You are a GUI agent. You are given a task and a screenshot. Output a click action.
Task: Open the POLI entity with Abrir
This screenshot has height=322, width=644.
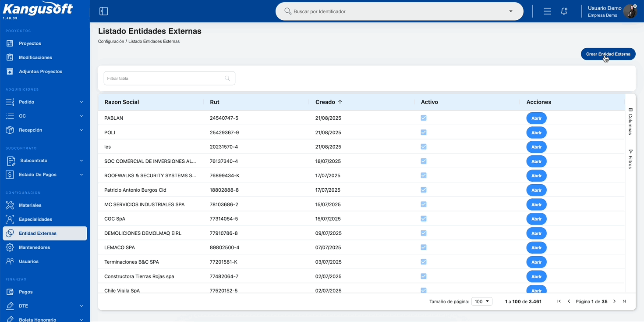pyautogui.click(x=536, y=132)
